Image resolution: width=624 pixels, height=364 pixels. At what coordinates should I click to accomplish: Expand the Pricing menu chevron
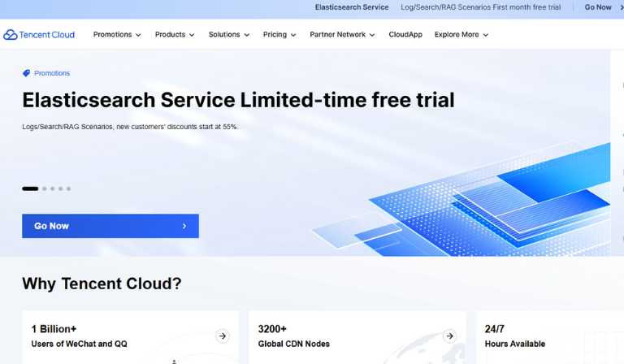(x=293, y=35)
